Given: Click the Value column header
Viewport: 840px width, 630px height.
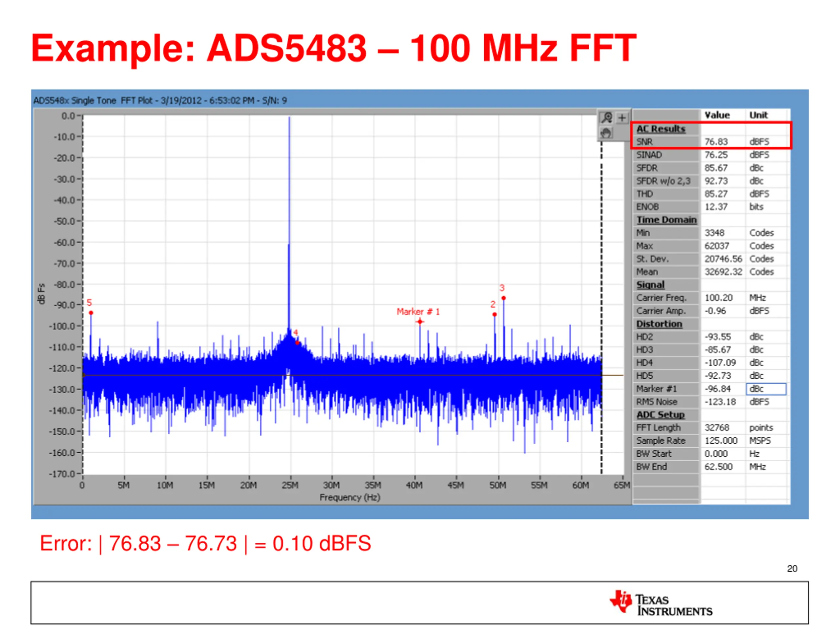Looking at the screenshot, I should pos(717,115).
